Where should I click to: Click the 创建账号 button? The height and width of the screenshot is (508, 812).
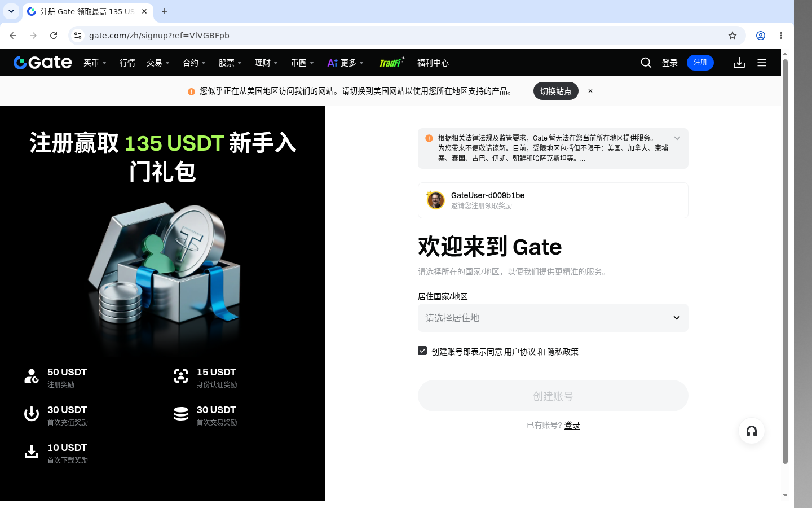point(553,396)
